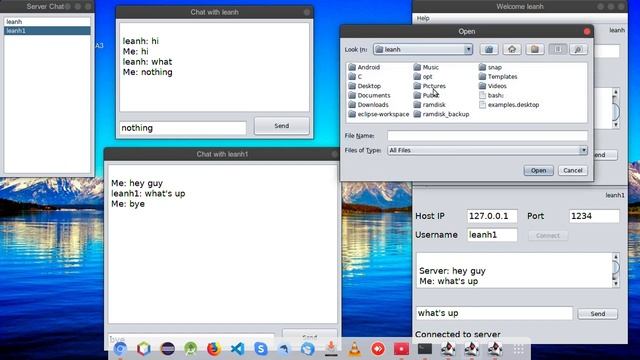This screenshot has width=640, height=360.
Task: Click message field containing 'nothing'
Action: 183,128
